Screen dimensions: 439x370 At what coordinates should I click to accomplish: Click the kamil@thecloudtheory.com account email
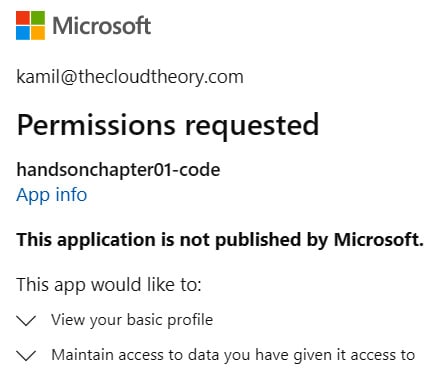[130, 77]
